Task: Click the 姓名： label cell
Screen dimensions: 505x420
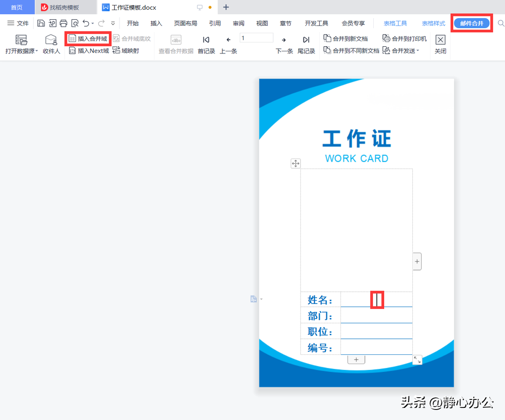Action: pyautogui.click(x=321, y=299)
